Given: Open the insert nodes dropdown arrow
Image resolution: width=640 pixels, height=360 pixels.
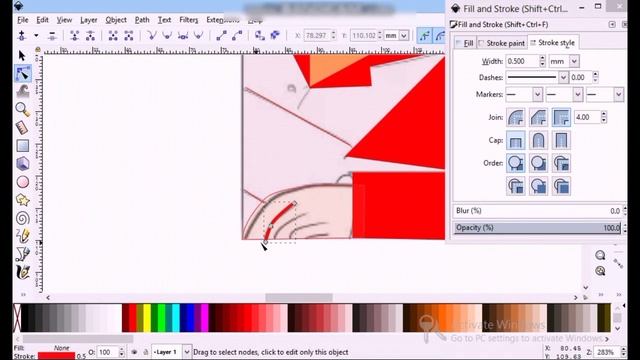Looking at the screenshot, I should (x=36, y=36).
